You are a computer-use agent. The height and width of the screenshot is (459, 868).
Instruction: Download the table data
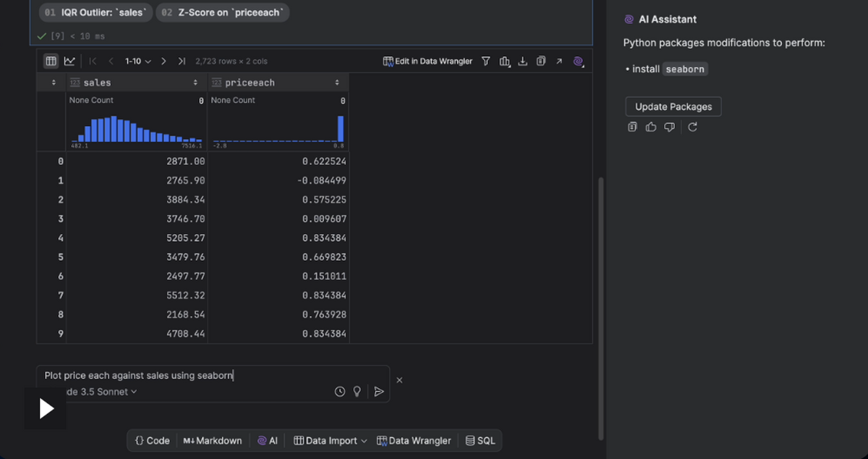coord(523,62)
